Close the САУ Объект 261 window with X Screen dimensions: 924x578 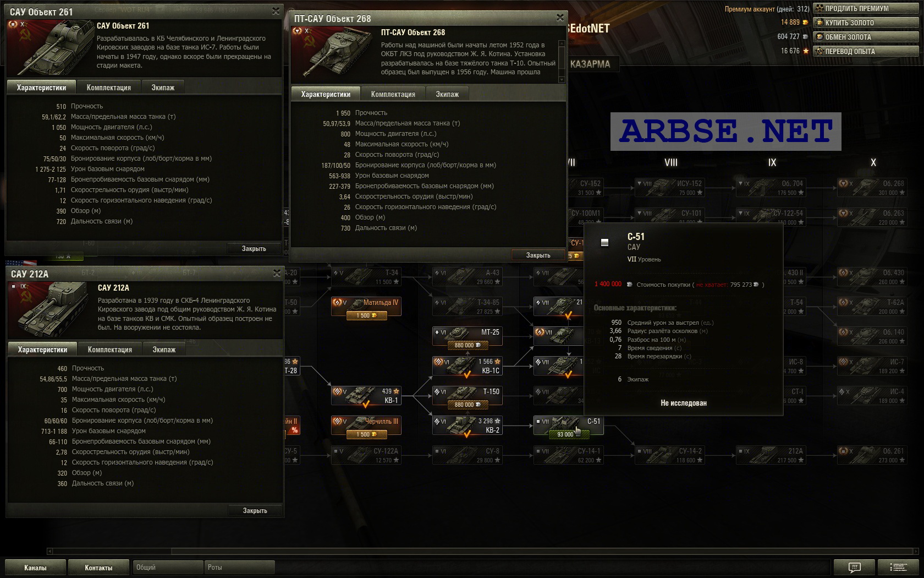pyautogui.click(x=276, y=11)
